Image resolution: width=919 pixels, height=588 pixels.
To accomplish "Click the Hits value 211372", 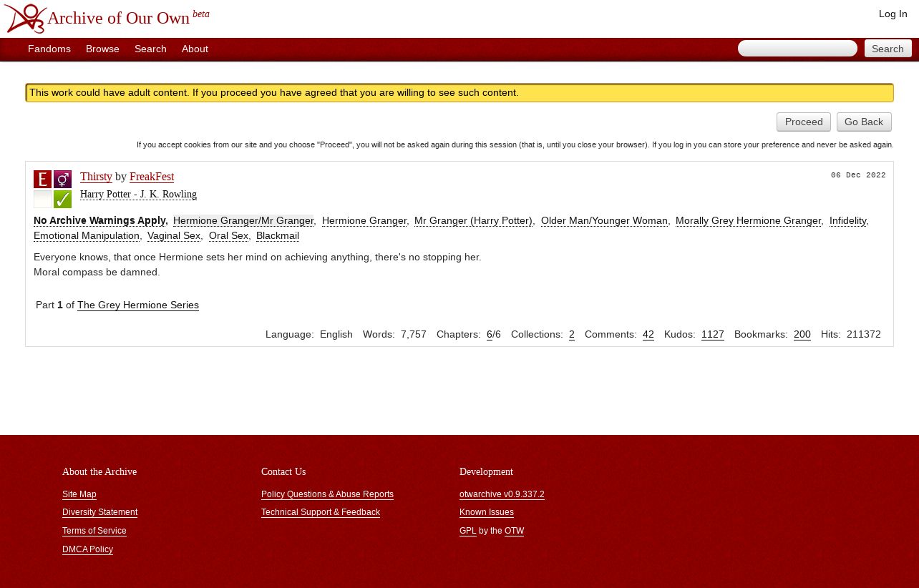I will [x=864, y=334].
